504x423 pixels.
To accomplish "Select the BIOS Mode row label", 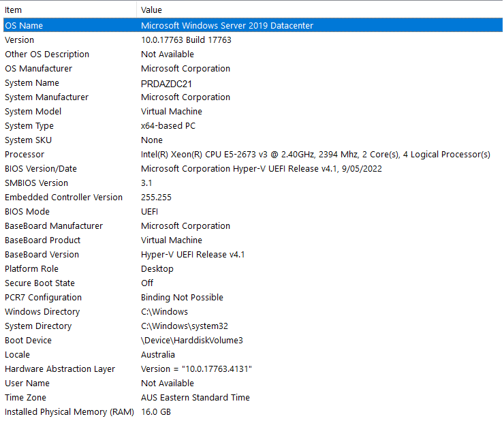I will 27,211.
